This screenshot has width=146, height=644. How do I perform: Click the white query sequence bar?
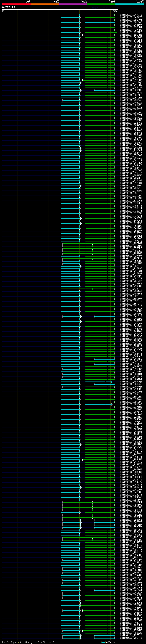(x=60, y=10)
